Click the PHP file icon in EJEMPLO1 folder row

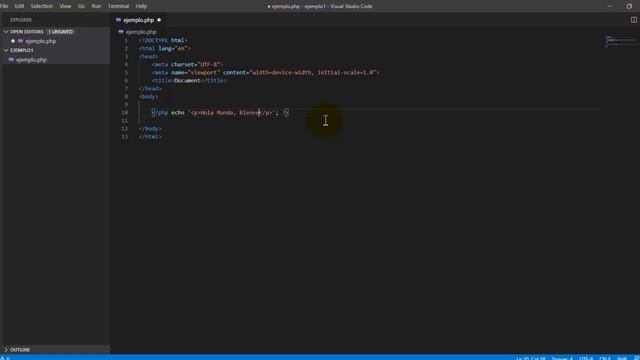[11, 60]
